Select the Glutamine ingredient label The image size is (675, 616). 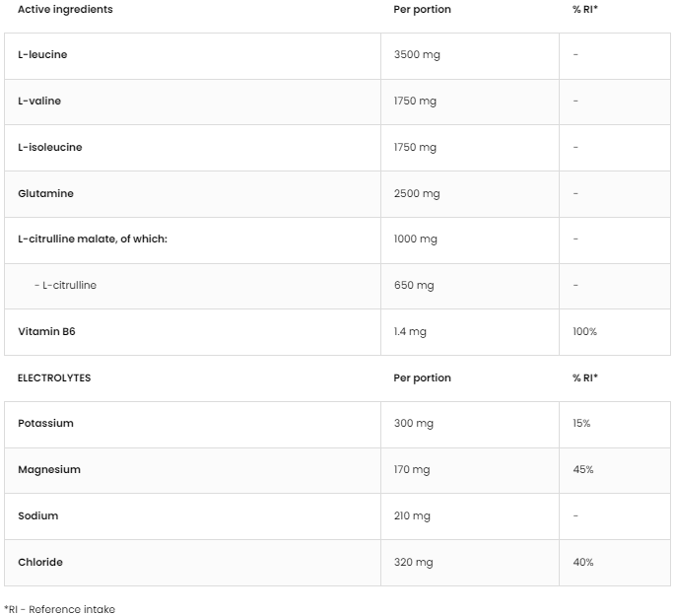pyautogui.click(x=45, y=194)
